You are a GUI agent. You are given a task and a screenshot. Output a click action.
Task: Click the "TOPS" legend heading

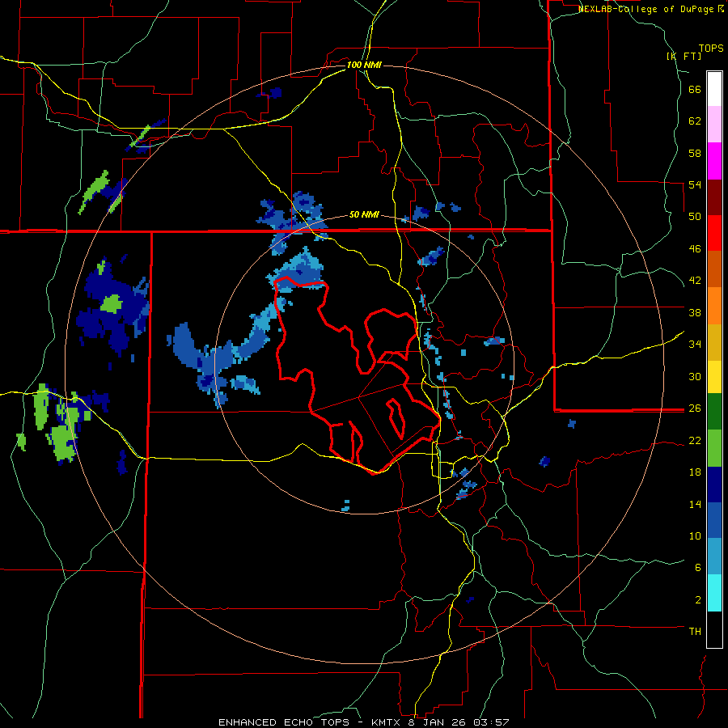point(711,48)
